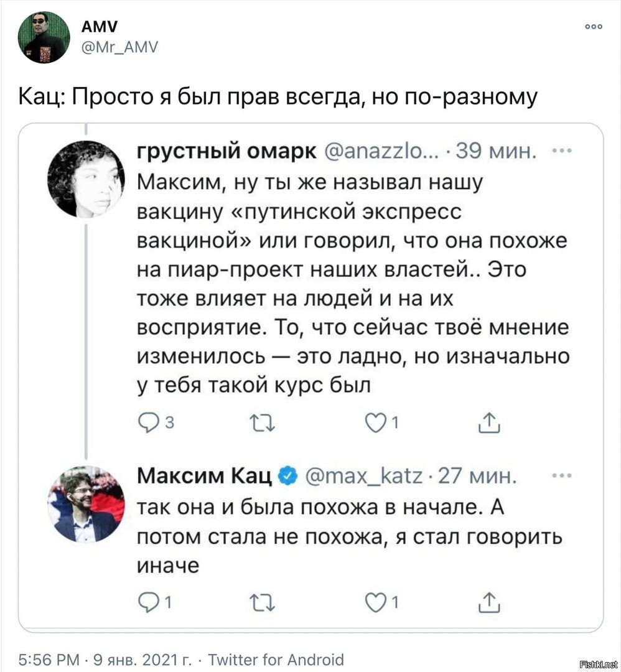This screenshot has width=621, height=672.
Task: Open more options for AMV's tweet
Action: coord(594,27)
